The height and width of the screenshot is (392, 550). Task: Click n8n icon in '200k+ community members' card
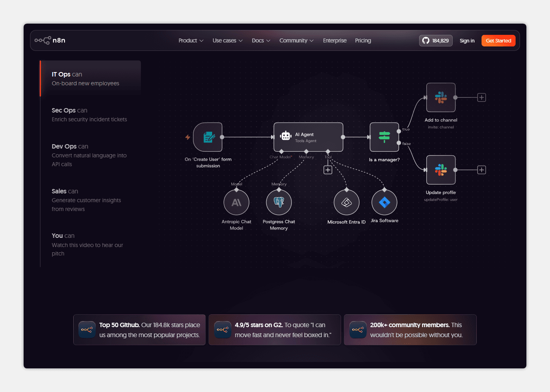tap(358, 330)
